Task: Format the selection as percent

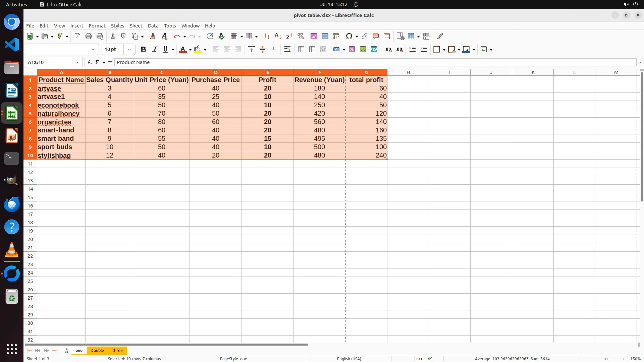Action: (352, 49)
